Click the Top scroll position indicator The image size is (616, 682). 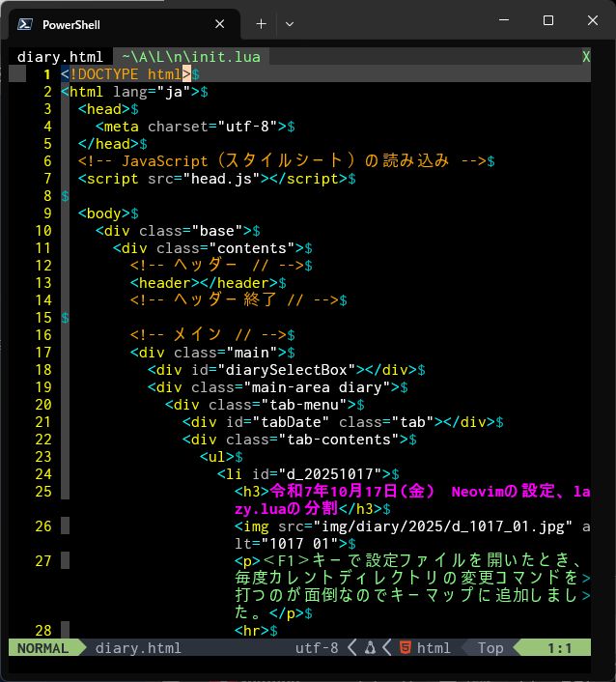[490, 648]
